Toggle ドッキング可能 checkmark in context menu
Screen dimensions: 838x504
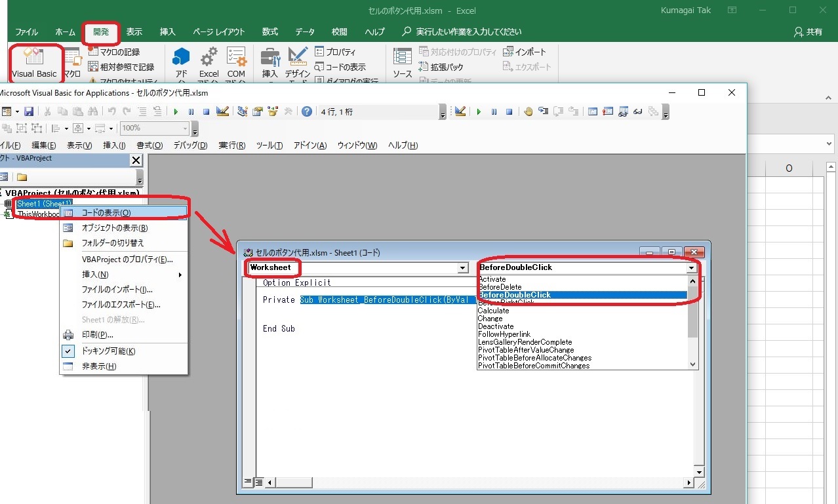click(x=69, y=351)
